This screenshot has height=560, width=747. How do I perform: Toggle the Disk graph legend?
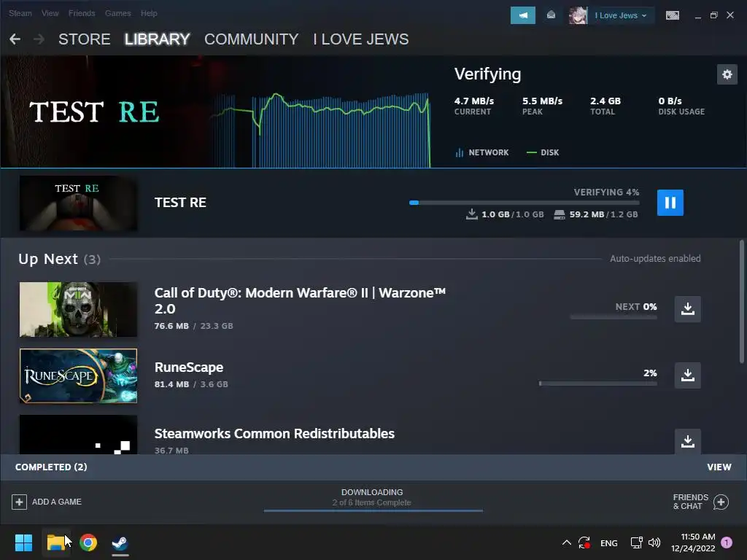coord(543,152)
